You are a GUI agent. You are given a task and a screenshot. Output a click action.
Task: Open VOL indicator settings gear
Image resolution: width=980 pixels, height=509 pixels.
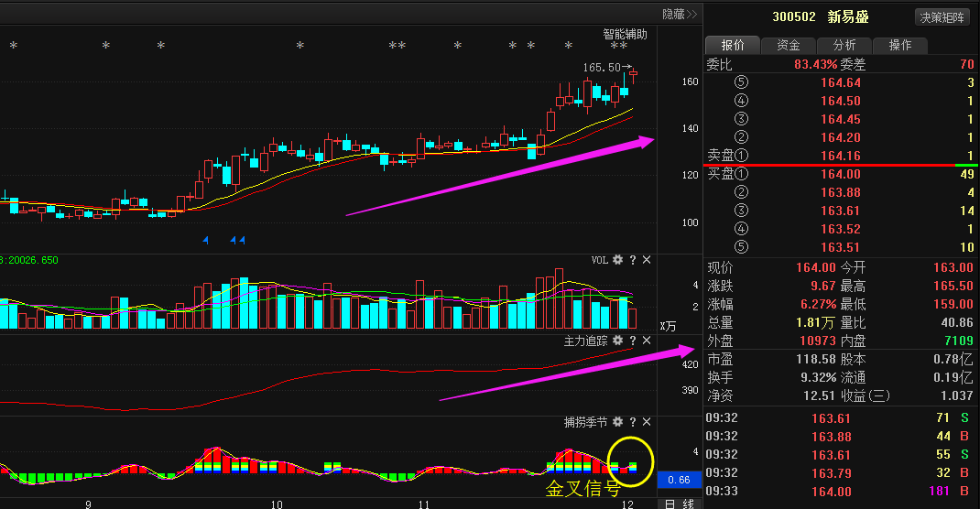click(618, 260)
